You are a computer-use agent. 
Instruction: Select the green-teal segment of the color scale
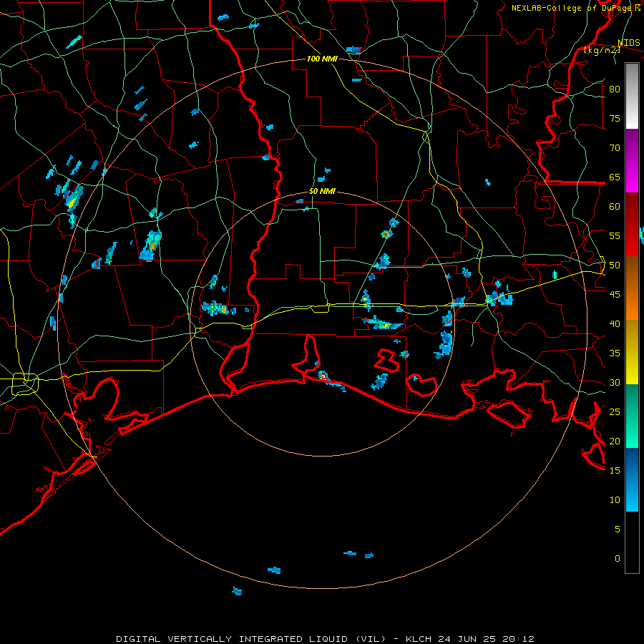[x=632, y=416]
